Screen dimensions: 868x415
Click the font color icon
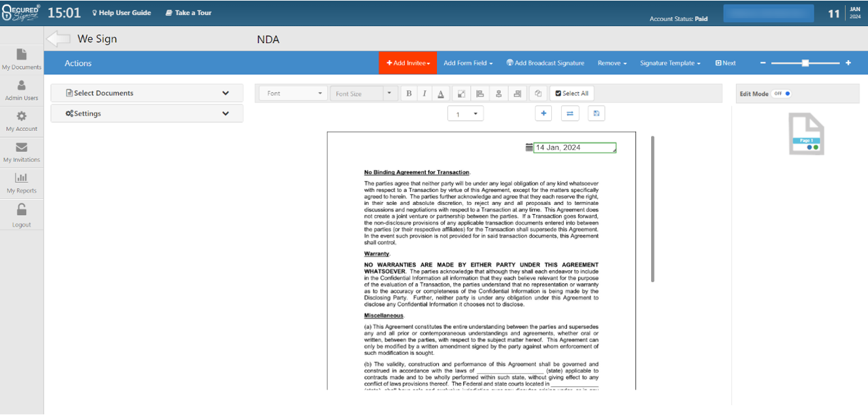[x=441, y=94]
